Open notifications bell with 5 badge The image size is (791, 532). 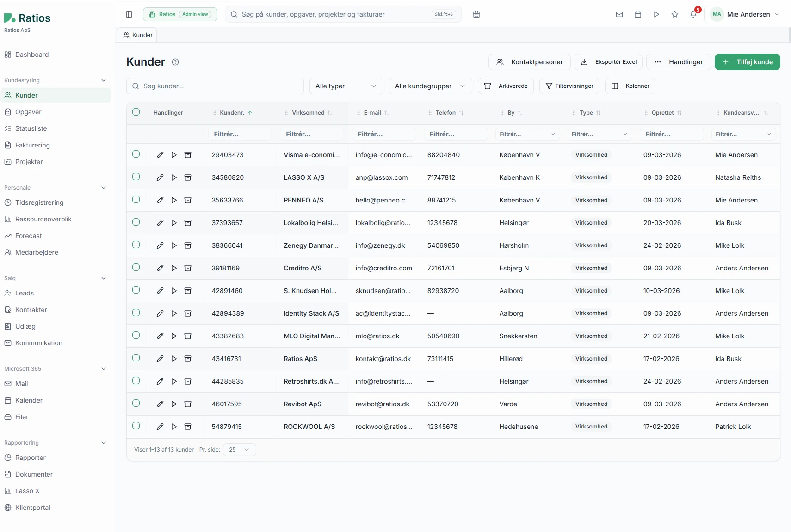coord(693,14)
